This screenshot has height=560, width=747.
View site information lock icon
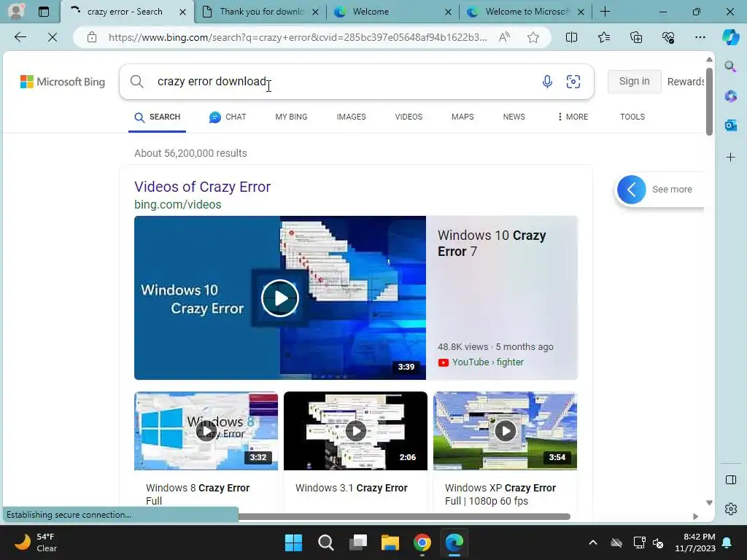tap(92, 37)
